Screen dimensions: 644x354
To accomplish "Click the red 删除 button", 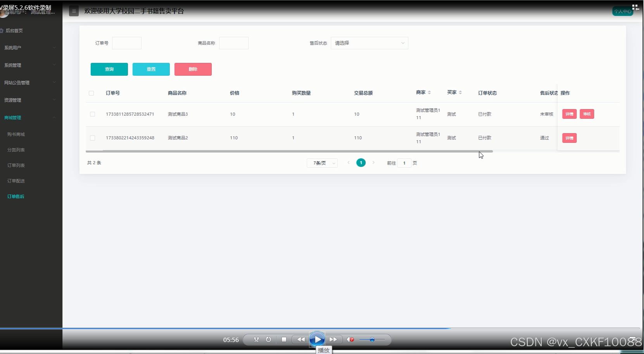I will (x=193, y=69).
